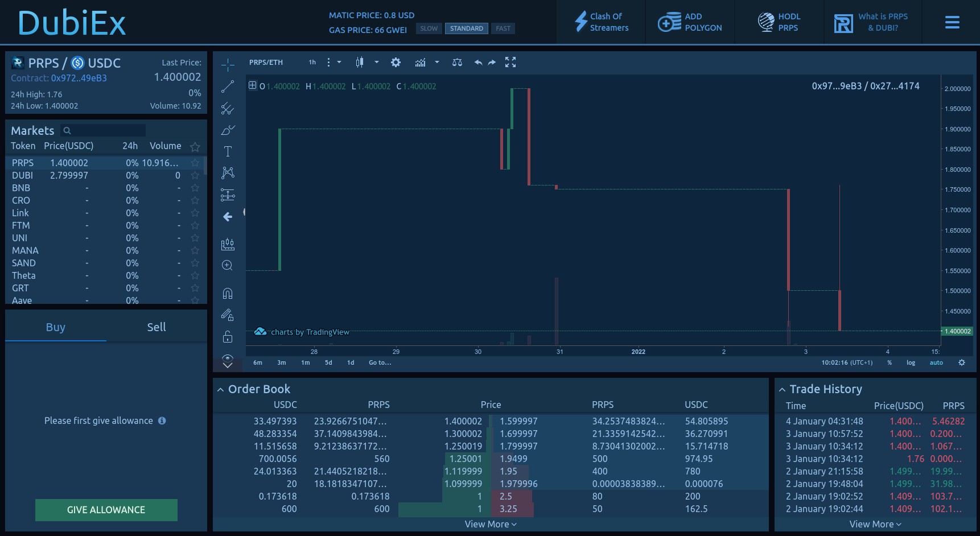Toggle favorites star in Markets header
The width and height of the screenshot is (980, 536).
coord(195,147)
